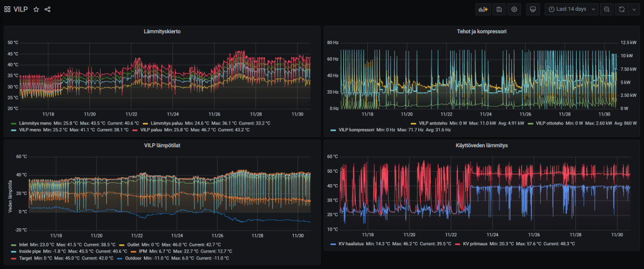Star the VILP dashboard as favorite
This screenshot has height=269, width=644.
(36, 9)
